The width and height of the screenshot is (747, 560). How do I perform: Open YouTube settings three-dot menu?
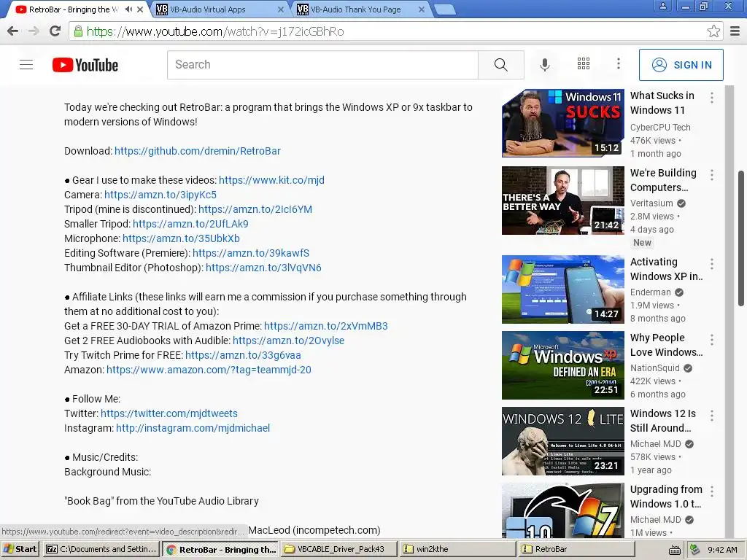tap(619, 64)
